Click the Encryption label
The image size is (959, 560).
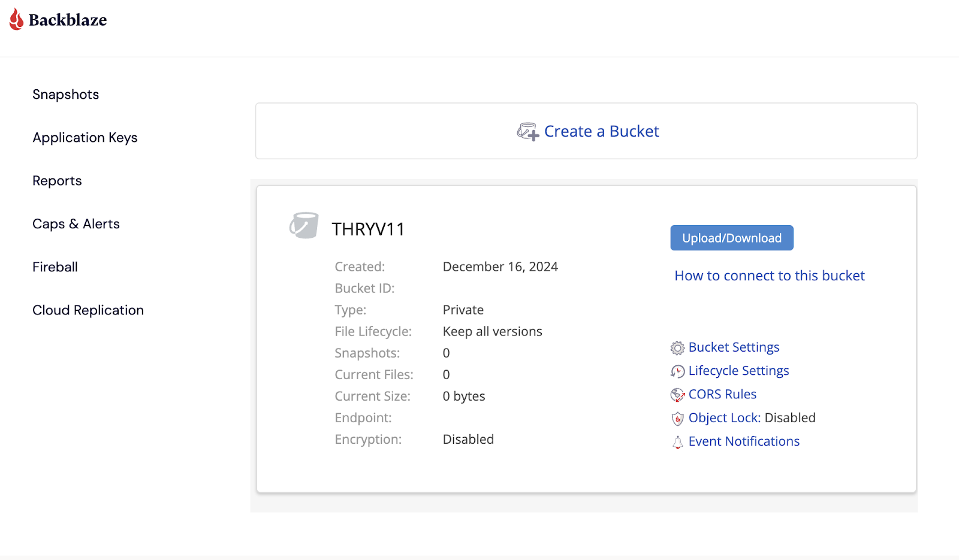click(368, 439)
